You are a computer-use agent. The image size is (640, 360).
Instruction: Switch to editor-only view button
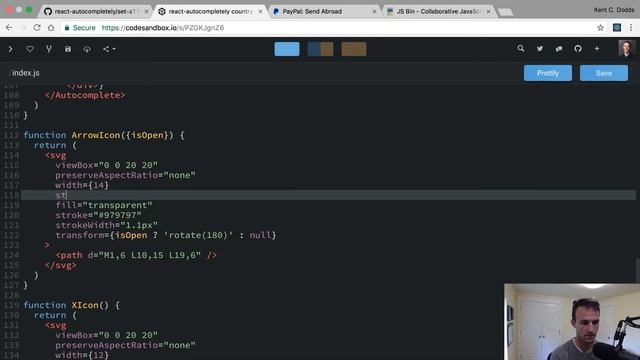[x=287, y=49]
